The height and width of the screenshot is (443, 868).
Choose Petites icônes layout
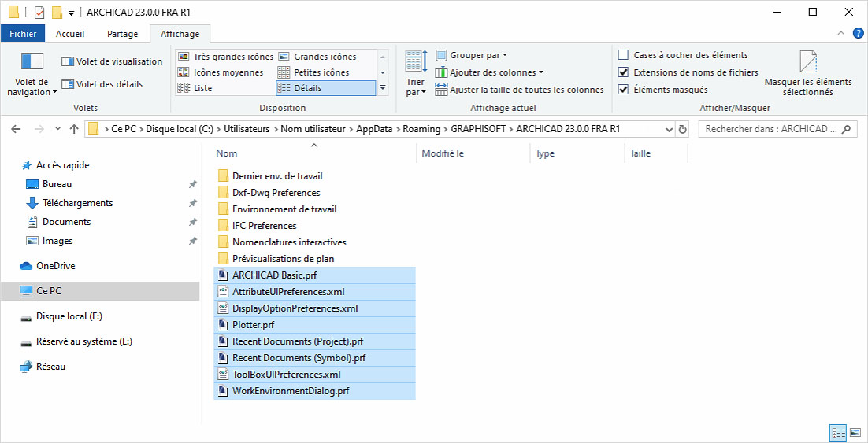coord(313,72)
